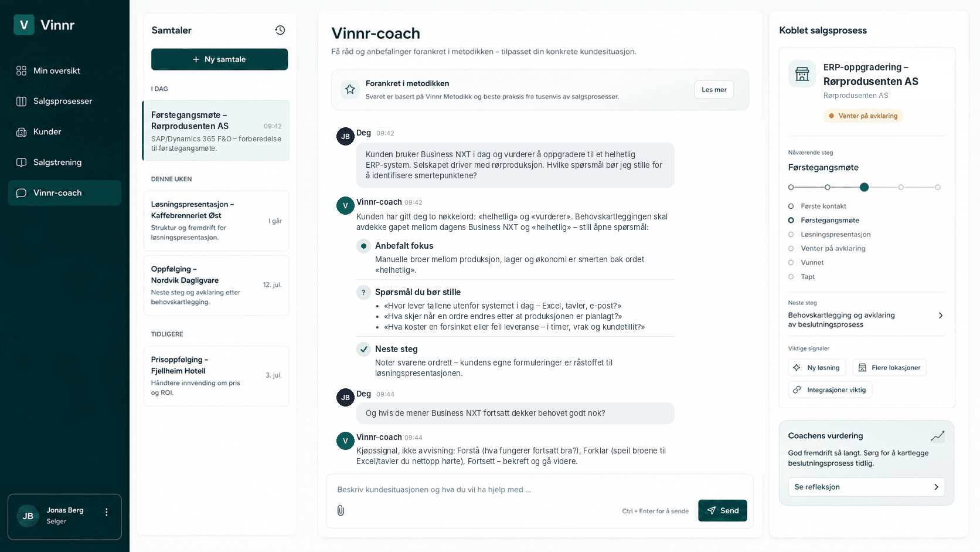Click the paperclip attachment icon
Screen dimensions: 980x552
point(341,510)
